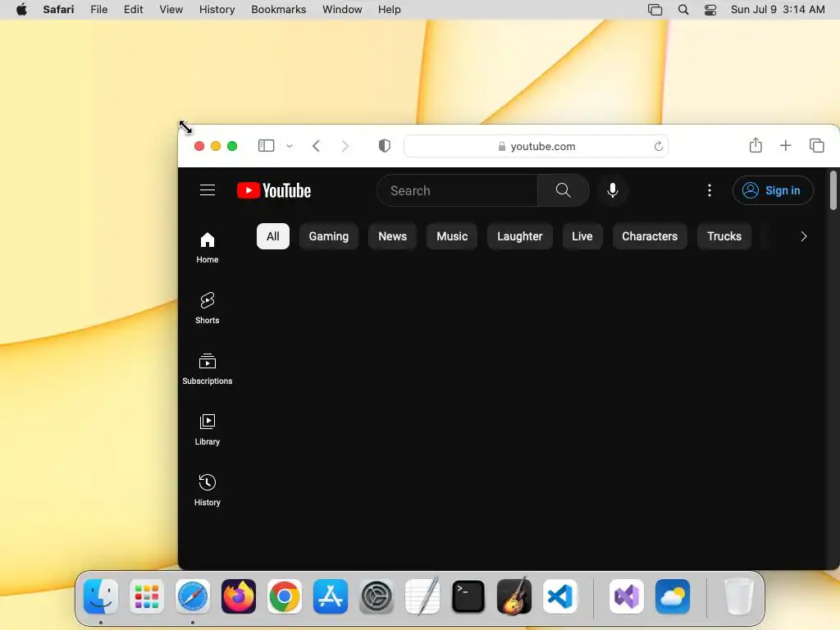
Task: Select the News category chip
Action: (392, 236)
